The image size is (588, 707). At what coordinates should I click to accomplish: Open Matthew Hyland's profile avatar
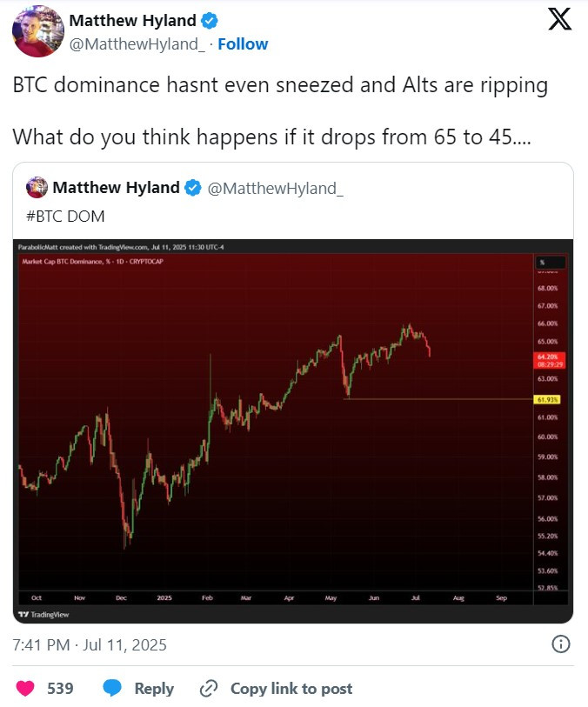click(38, 31)
